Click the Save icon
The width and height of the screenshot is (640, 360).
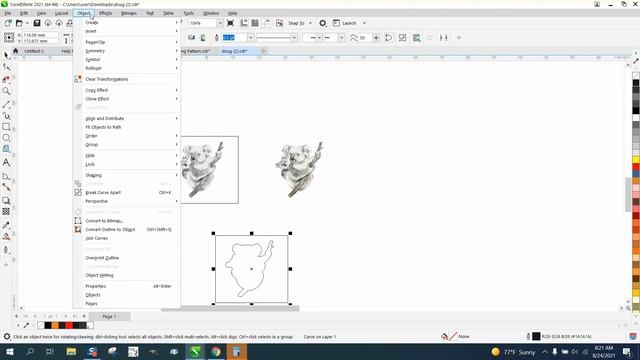pyautogui.click(x=37, y=23)
